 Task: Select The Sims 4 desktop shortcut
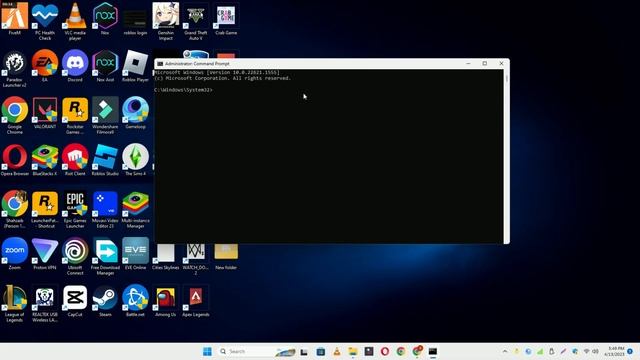(136, 160)
